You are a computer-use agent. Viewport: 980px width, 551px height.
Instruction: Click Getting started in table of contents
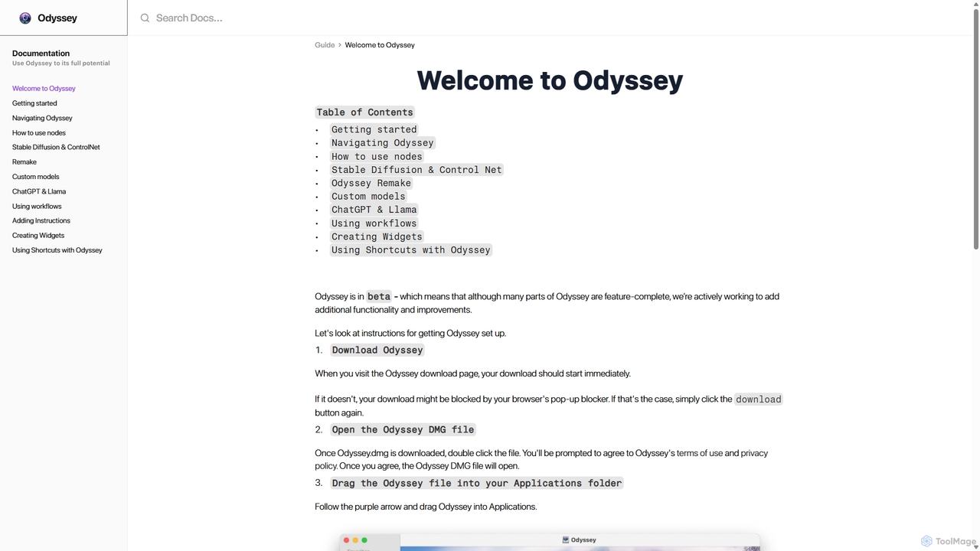(374, 129)
